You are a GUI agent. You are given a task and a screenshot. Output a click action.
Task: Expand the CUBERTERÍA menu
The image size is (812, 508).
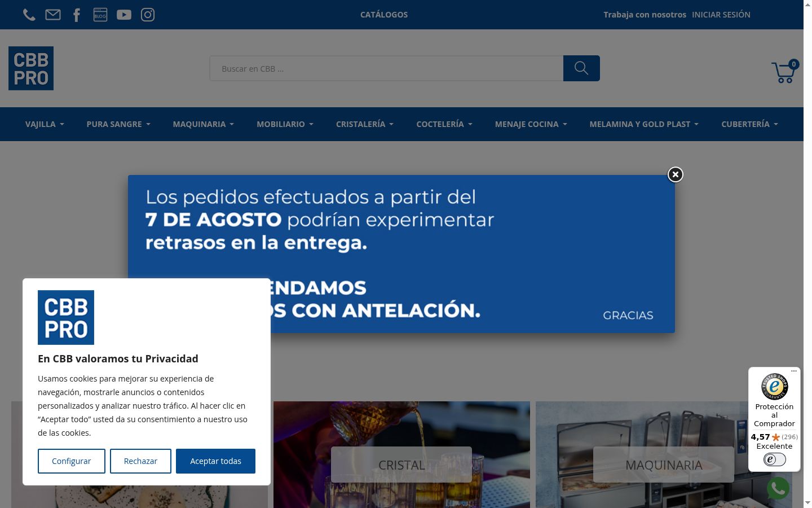pyautogui.click(x=749, y=124)
